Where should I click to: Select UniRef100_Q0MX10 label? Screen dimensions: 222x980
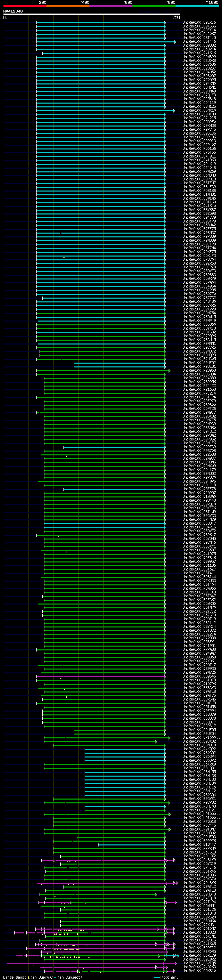[x=199, y=110]
